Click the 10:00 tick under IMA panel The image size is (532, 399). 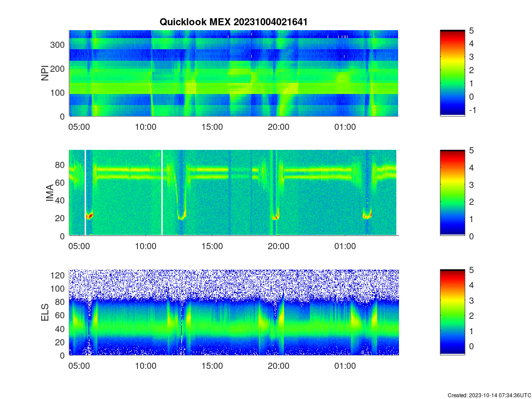tap(145, 246)
